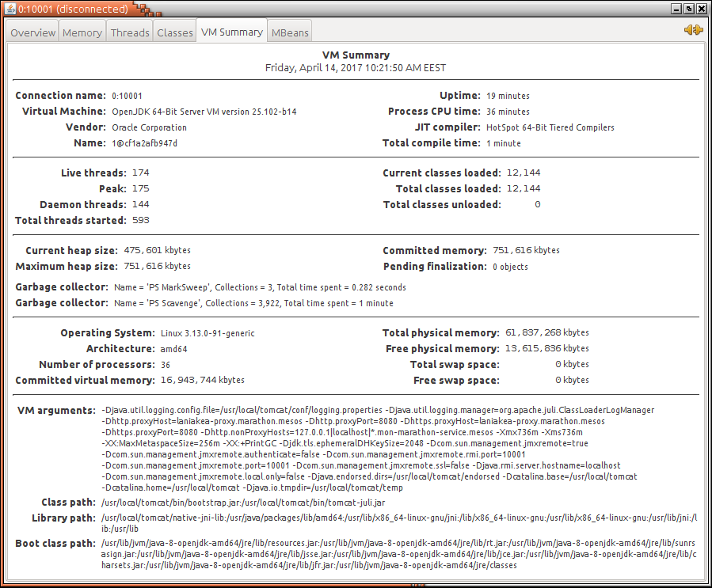Click Free physical memory value 13,615,836 kbytes
Screen dimensions: 712x588
coord(547,348)
